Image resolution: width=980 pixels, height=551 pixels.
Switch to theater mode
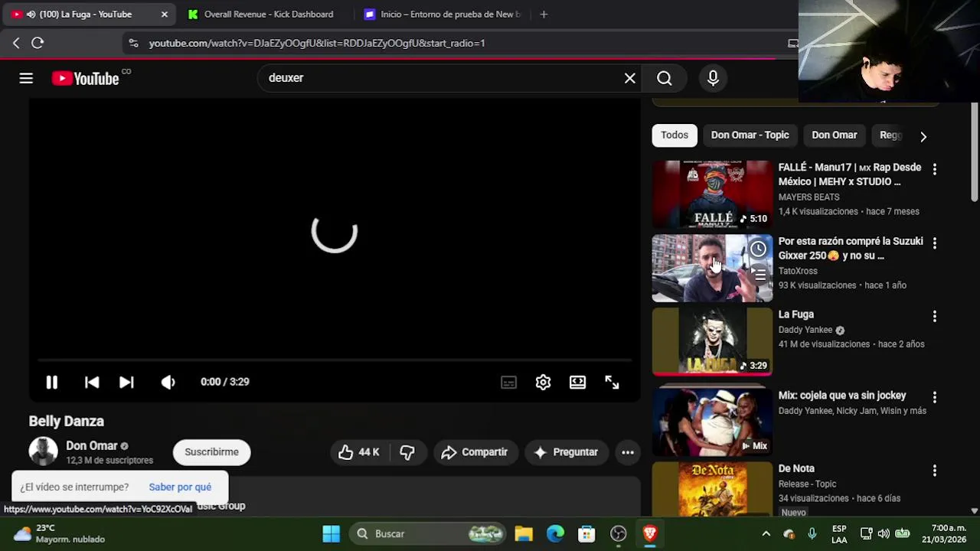pyautogui.click(x=577, y=382)
